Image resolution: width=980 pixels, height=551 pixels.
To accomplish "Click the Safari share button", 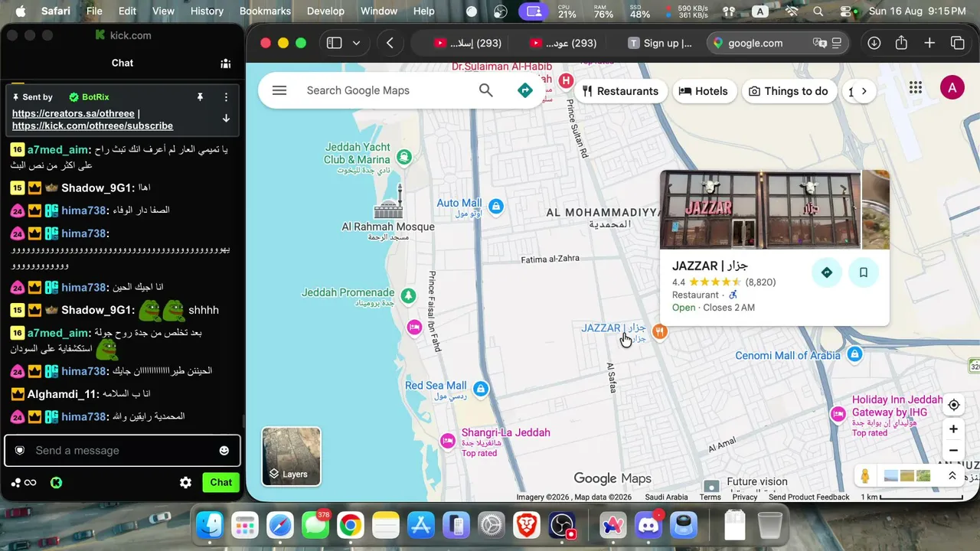I will coord(901,43).
